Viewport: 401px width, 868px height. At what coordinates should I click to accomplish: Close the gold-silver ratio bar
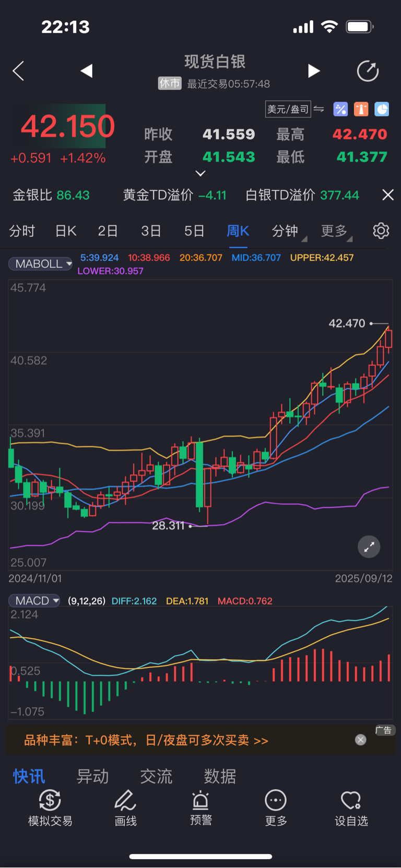click(388, 195)
